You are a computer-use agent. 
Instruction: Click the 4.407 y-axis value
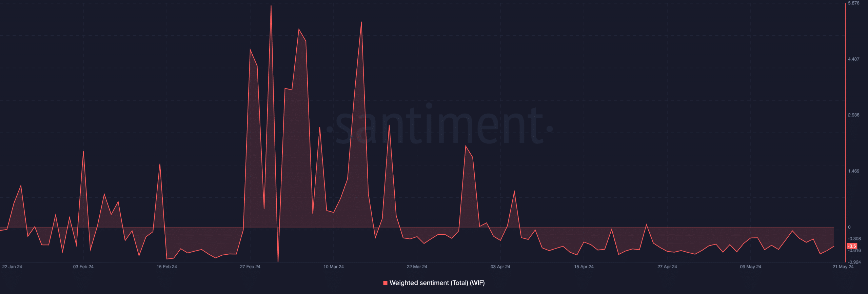pos(854,59)
